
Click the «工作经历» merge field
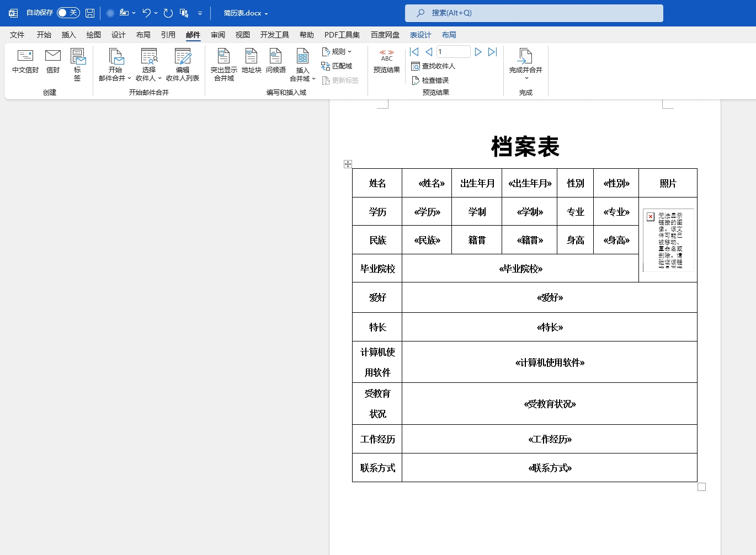(x=550, y=439)
